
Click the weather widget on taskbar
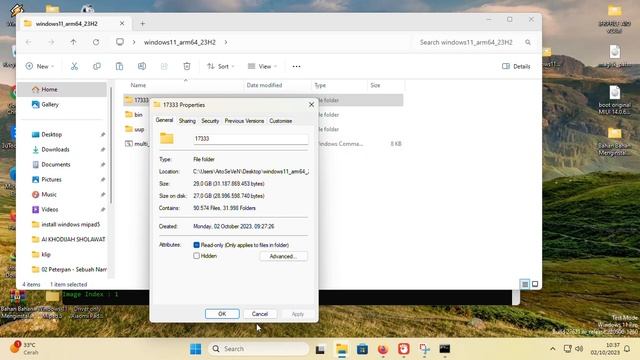click(25, 349)
